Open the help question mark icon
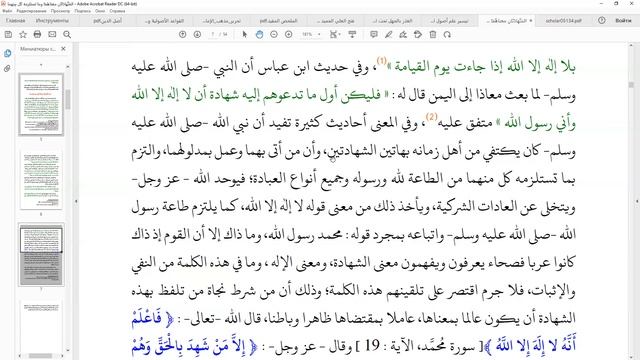 (x=602, y=20)
